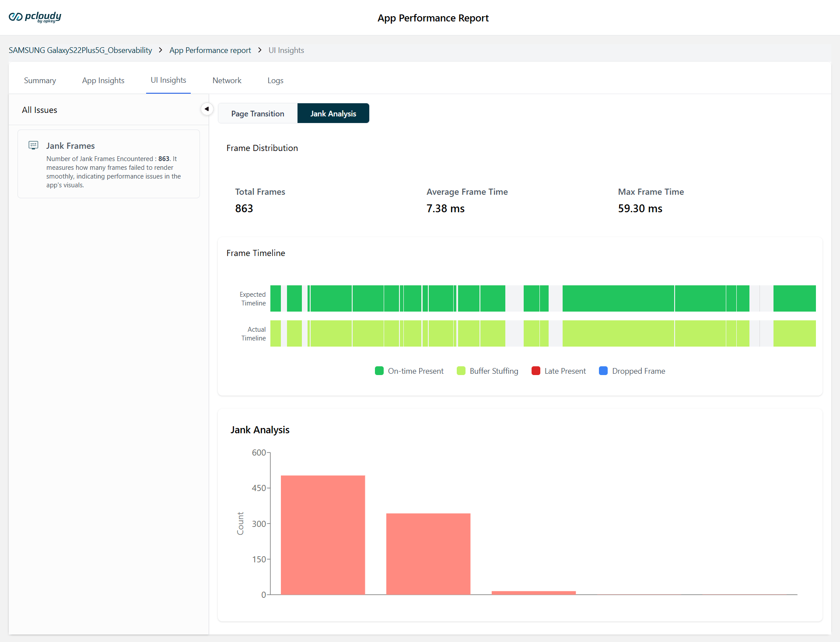
Task: Click the Expected Timeline row label
Action: 253,298
